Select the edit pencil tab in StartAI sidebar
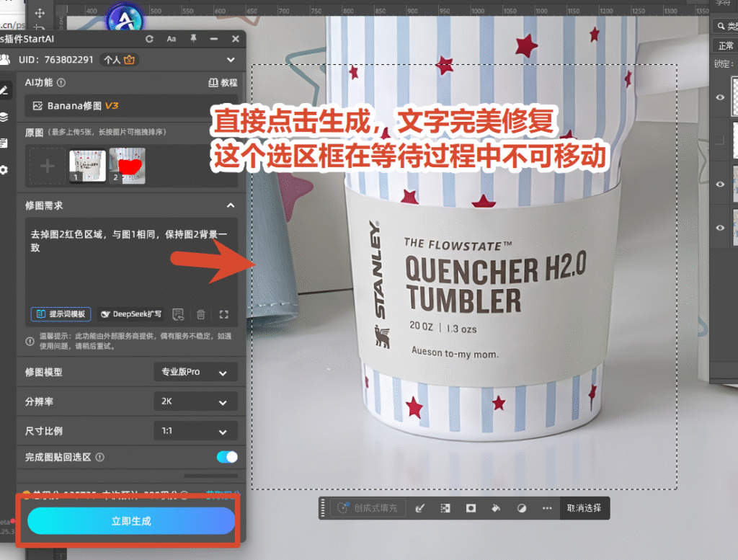The image size is (738, 560). pyautogui.click(x=4, y=90)
